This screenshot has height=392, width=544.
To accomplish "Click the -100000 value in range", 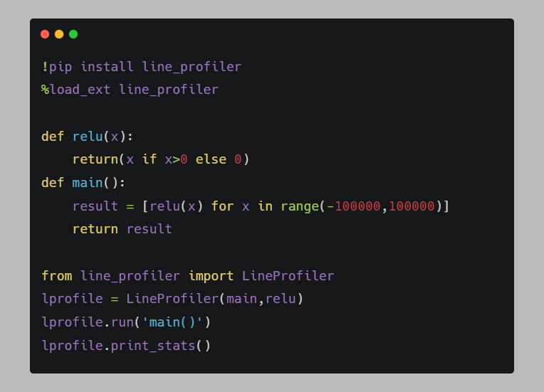I will [354, 206].
